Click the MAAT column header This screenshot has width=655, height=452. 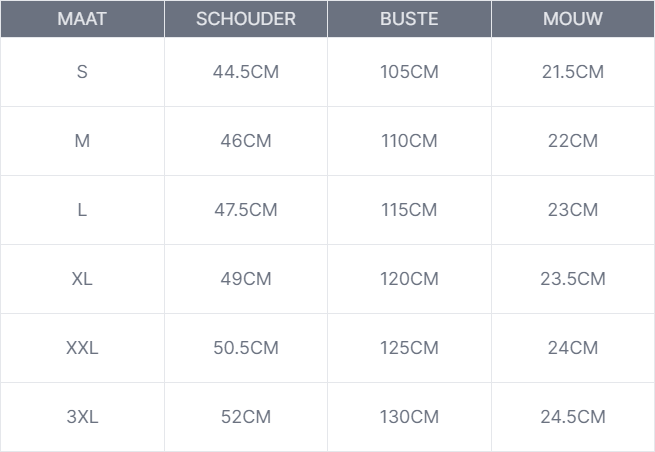tap(82, 19)
